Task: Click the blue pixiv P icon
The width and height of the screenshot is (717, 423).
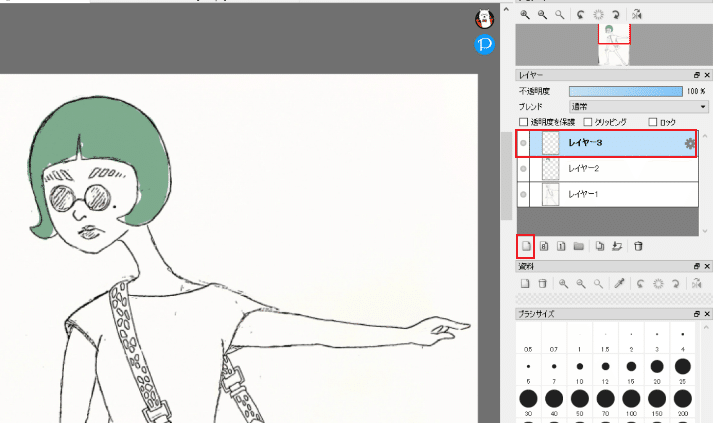Action: 485,45
